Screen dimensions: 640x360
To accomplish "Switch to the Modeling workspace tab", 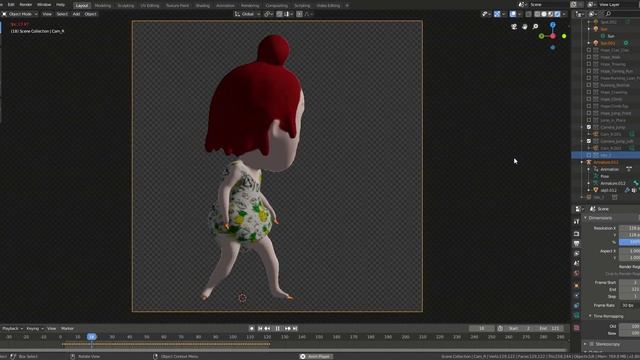I will (102, 6).
